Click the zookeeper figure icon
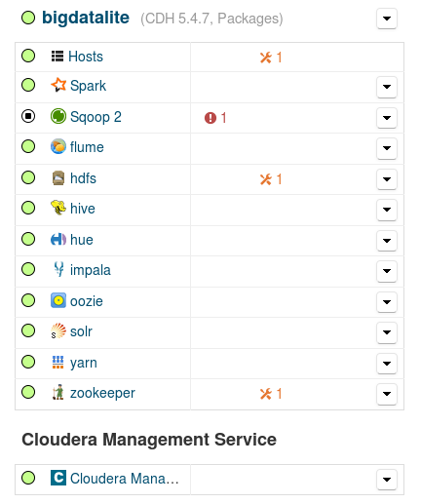The image size is (421, 504). (58, 392)
